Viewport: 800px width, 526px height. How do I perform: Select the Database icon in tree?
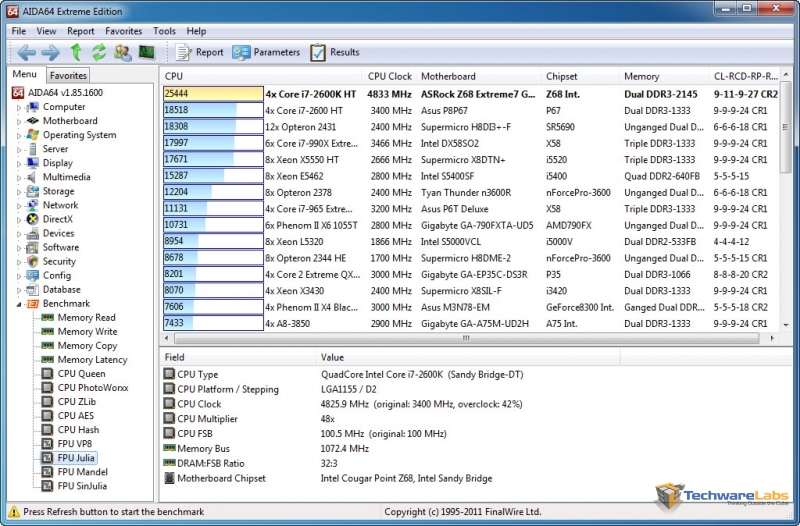coord(33,290)
